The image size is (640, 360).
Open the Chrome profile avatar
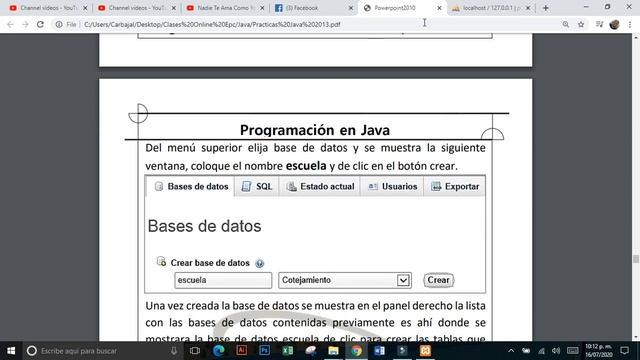tap(614, 24)
